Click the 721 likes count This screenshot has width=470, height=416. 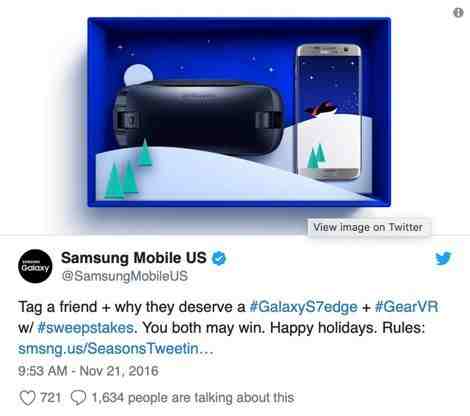(51, 398)
